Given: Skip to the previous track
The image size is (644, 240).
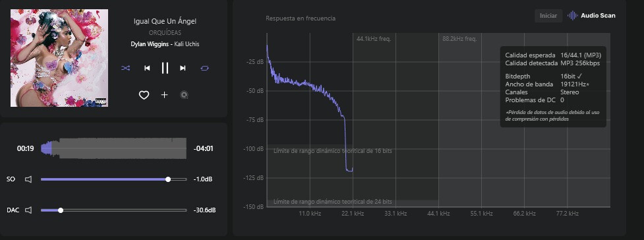Looking at the screenshot, I should point(147,68).
